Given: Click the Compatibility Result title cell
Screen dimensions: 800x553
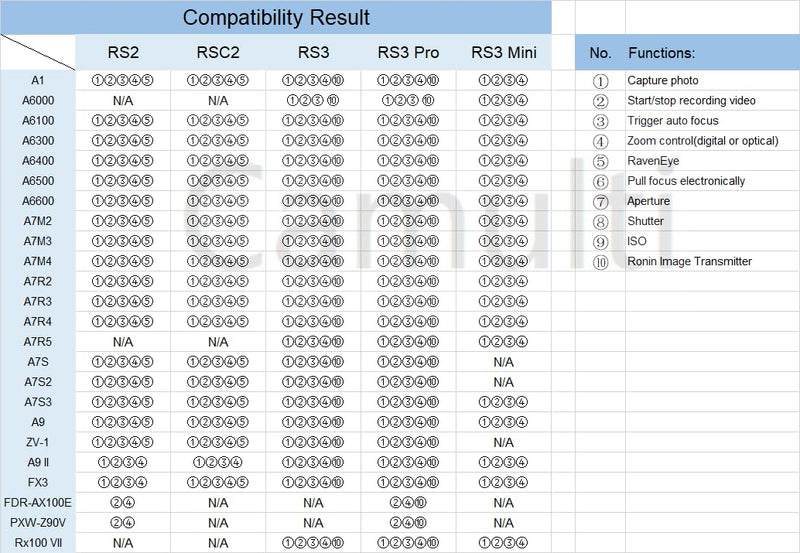Looking at the screenshot, I should coord(276,17).
